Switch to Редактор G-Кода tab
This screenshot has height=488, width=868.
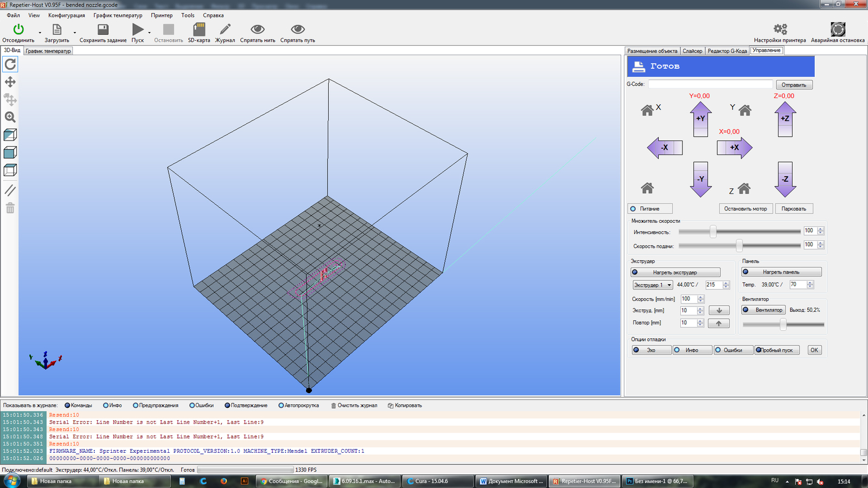[x=727, y=51]
